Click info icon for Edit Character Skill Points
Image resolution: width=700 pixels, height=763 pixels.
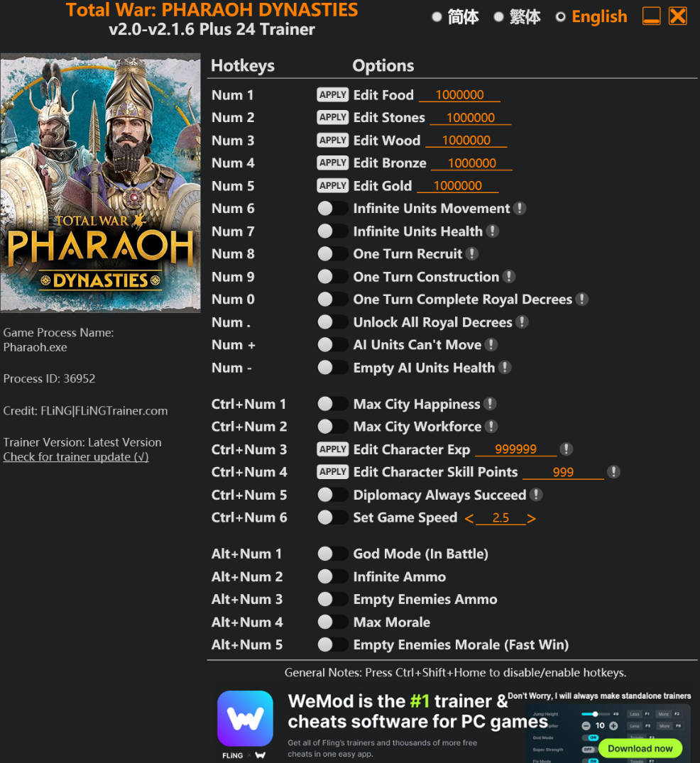click(613, 471)
